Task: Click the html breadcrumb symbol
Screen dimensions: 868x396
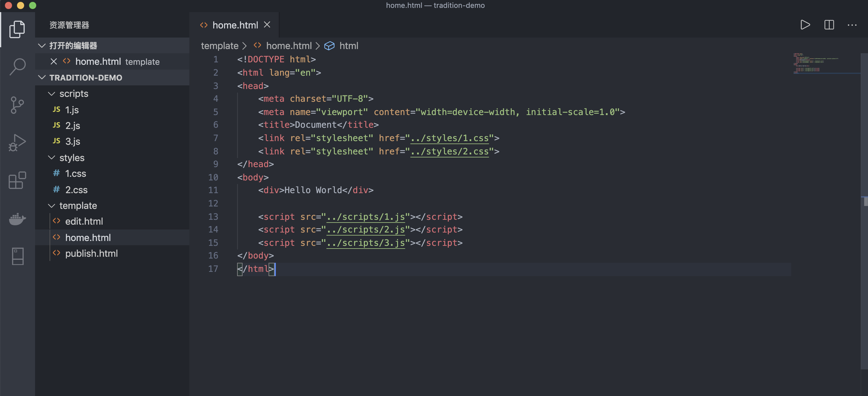Action: pos(348,46)
